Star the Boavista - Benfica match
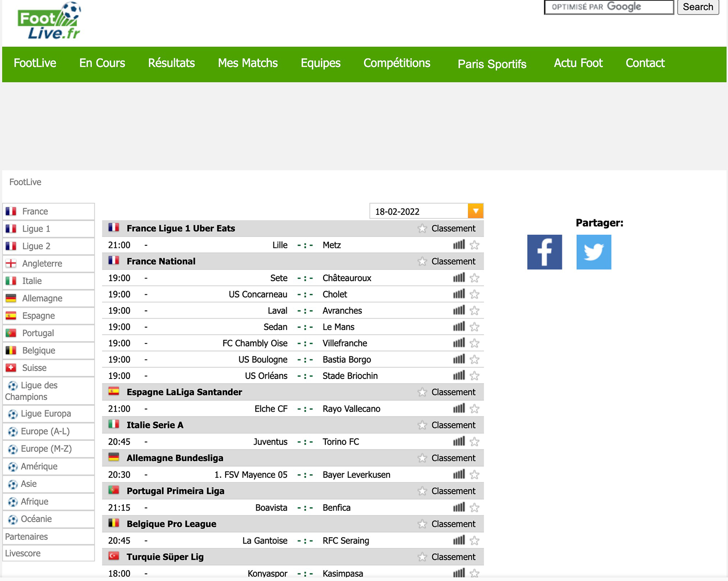 pos(475,508)
